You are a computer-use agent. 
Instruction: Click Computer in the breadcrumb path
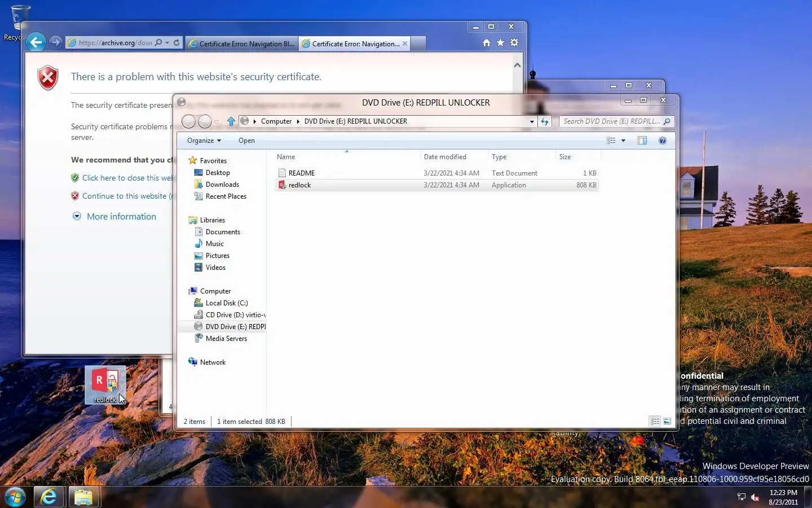[276, 121]
